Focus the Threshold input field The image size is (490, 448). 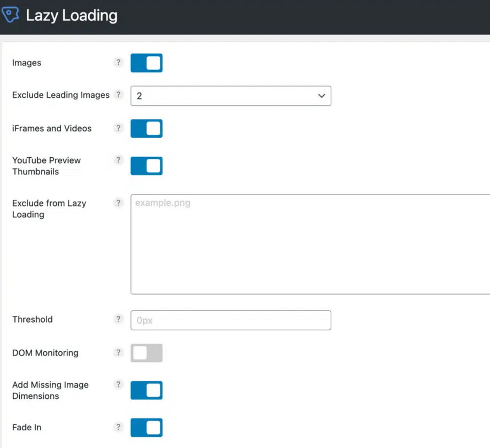[x=230, y=320]
